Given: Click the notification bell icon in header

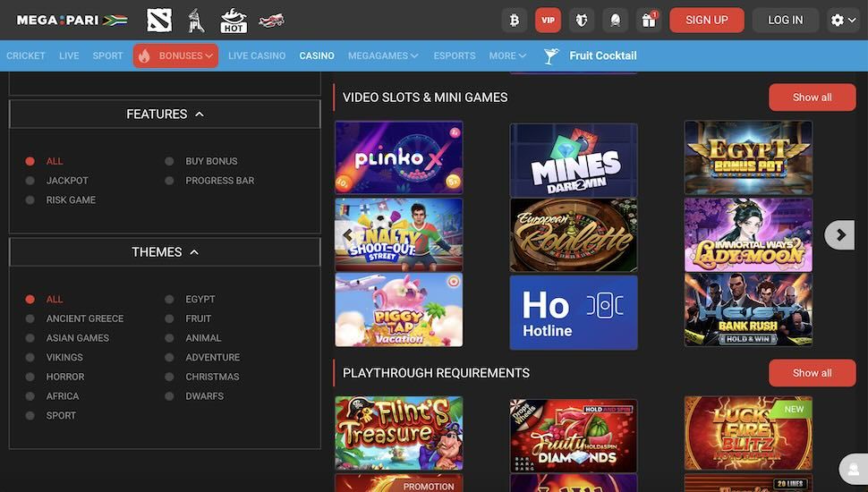Looking at the screenshot, I should (x=615, y=20).
